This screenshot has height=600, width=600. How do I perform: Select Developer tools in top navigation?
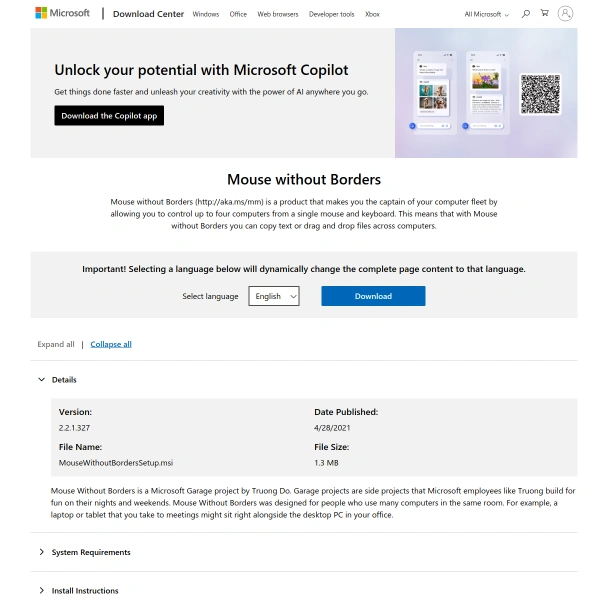pos(331,15)
